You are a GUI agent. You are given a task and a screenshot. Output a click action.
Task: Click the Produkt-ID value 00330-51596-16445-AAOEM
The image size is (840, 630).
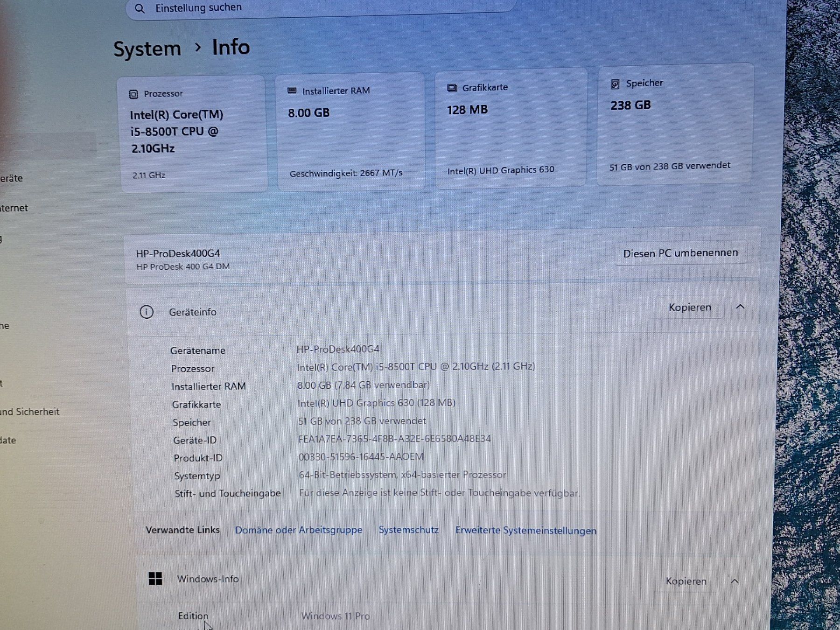click(x=361, y=456)
